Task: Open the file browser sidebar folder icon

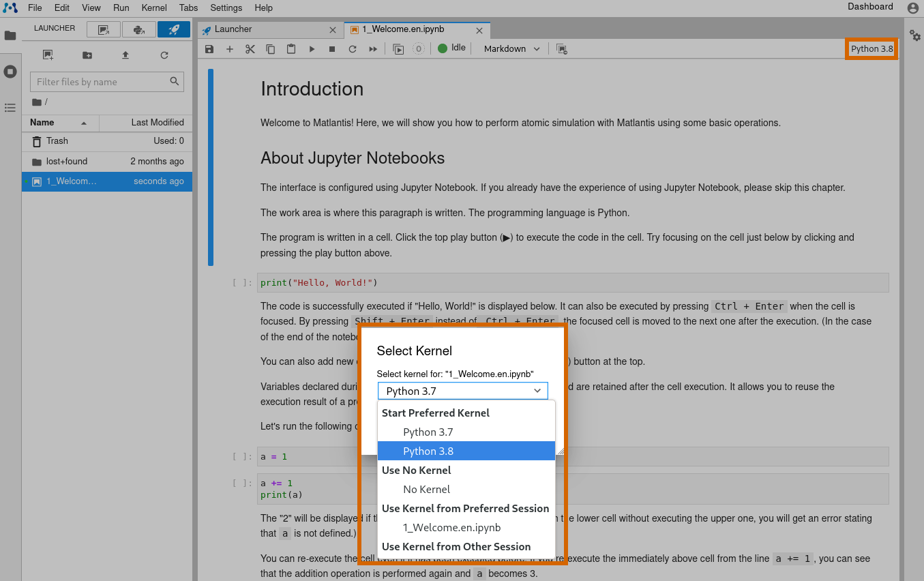Action: pyautogui.click(x=10, y=35)
